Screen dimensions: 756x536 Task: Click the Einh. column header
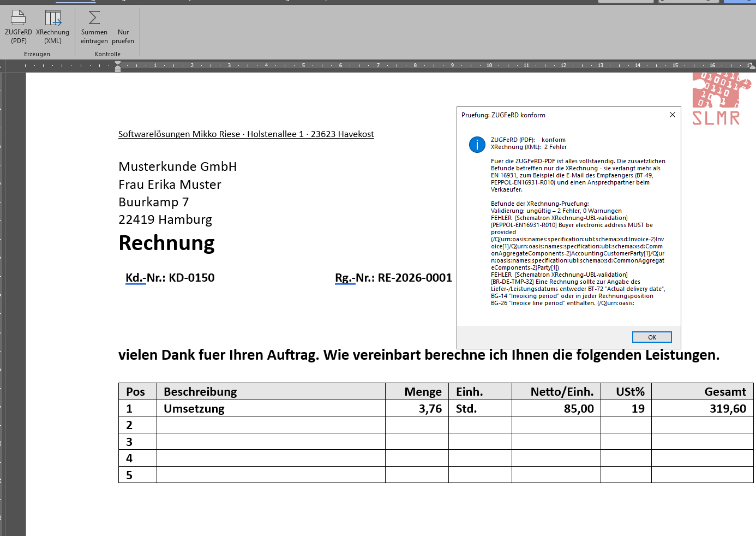480,391
